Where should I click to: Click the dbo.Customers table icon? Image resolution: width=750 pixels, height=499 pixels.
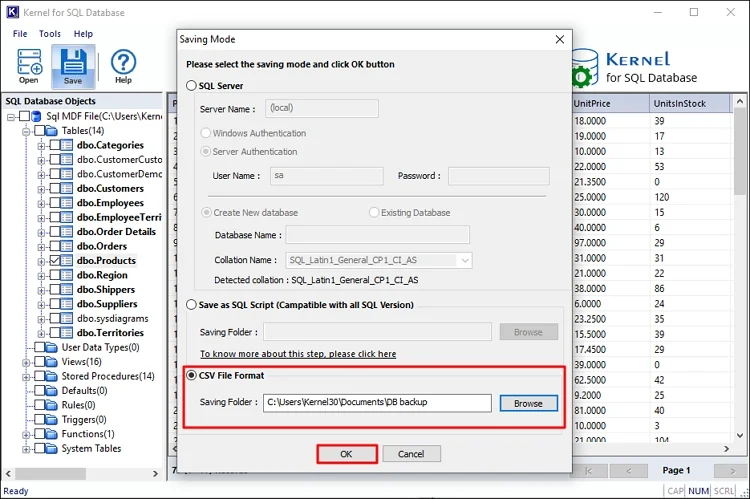pos(67,189)
